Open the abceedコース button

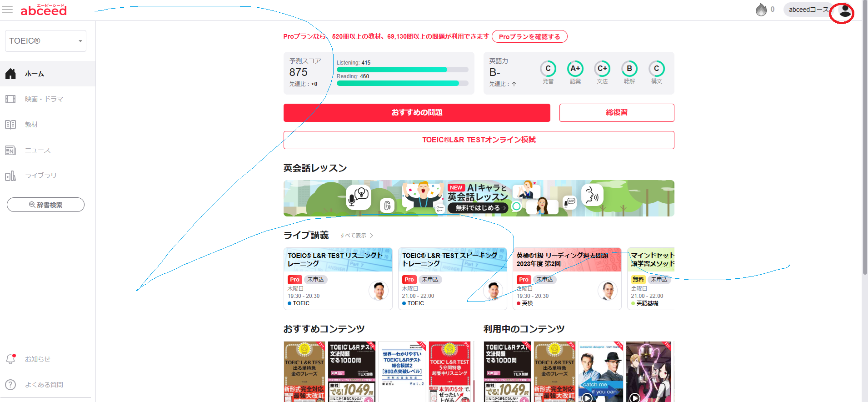(x=808, y=10)
